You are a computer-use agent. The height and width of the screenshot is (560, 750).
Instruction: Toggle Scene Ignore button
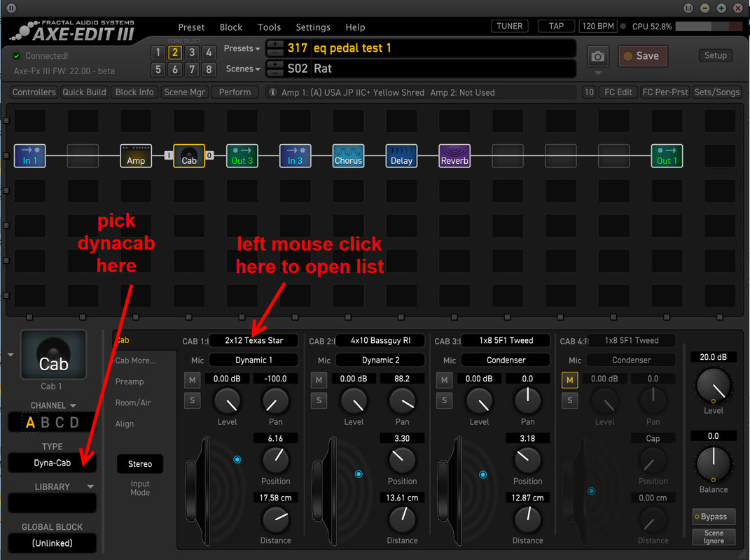[714, 537]
